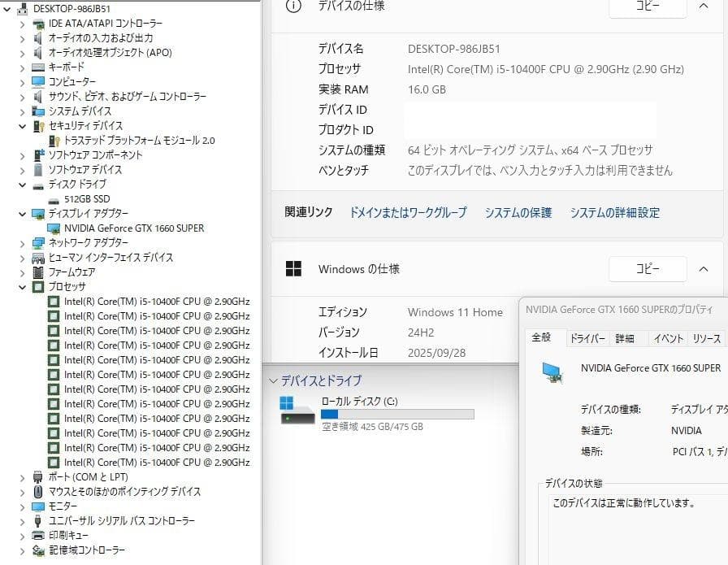Click the トラステッド プラットフォーム モジュール 2.0 security icon

(x=51, y=140)
